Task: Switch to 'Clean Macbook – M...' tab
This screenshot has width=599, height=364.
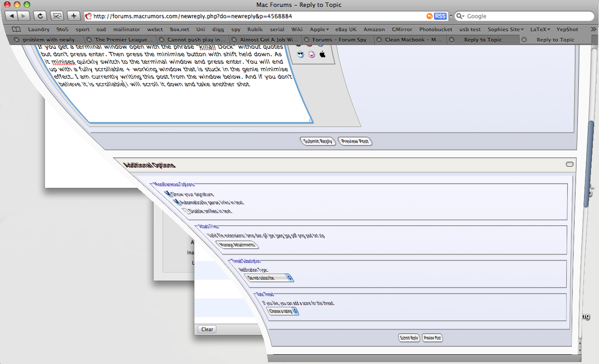Action: pos(412,40)
